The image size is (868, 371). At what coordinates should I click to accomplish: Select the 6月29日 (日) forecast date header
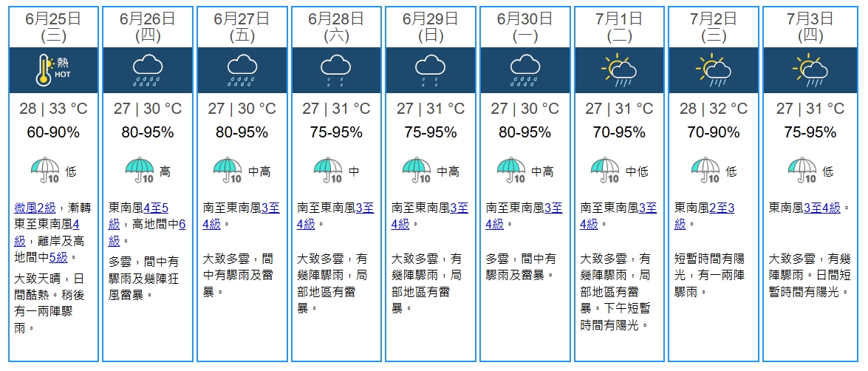[430, 27]
